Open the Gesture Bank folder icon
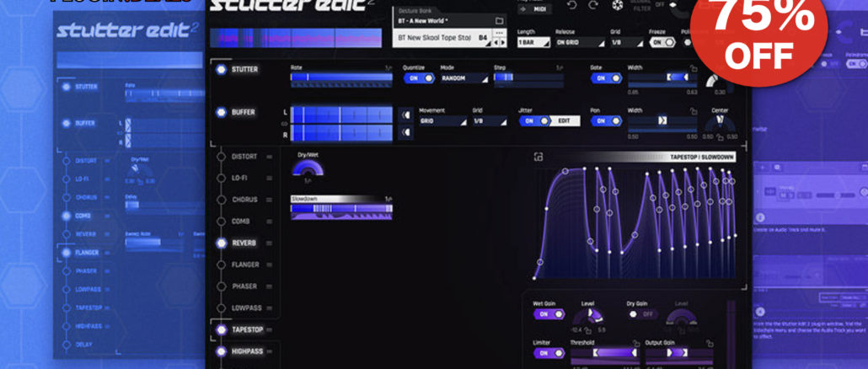 pos(499,21)
